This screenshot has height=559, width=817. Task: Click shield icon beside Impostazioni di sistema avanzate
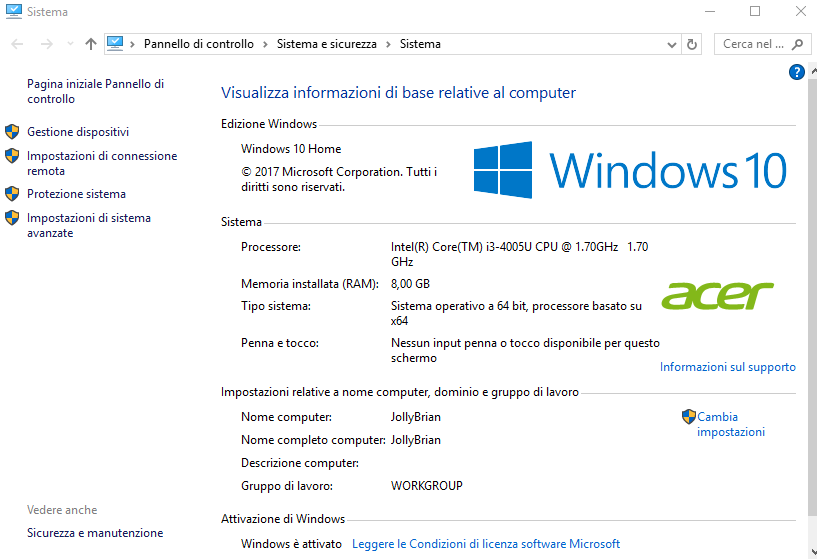12,217
